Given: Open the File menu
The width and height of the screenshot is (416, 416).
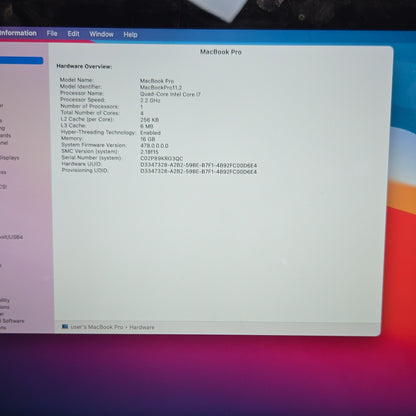Looking at the screenshot, I should [52, 33].
